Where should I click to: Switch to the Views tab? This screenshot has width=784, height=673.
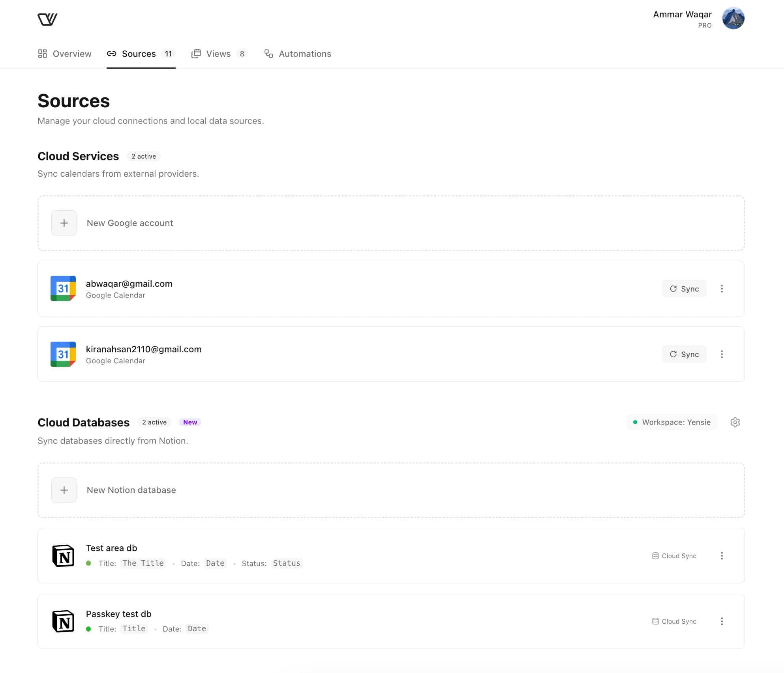coord(219,54)
